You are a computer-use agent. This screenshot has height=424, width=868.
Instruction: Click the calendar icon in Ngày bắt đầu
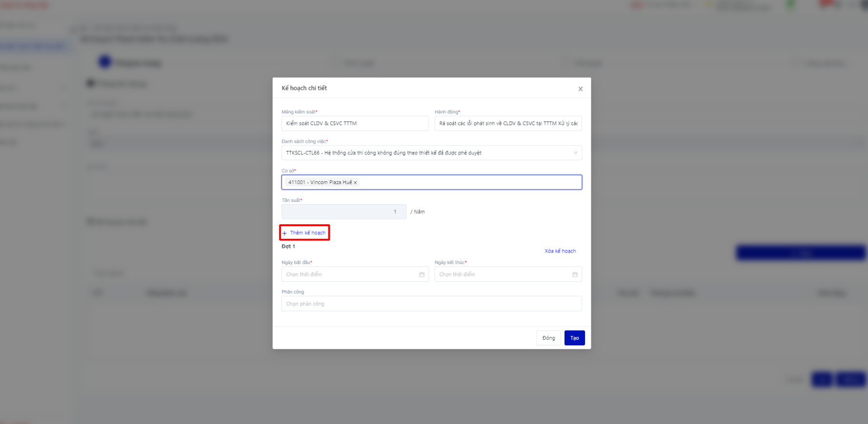coord(422,275)
